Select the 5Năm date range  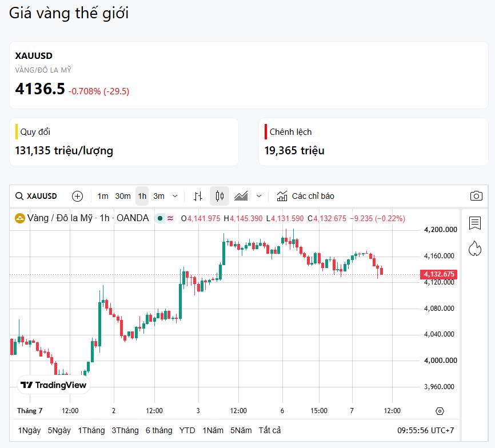coord(241,430)
